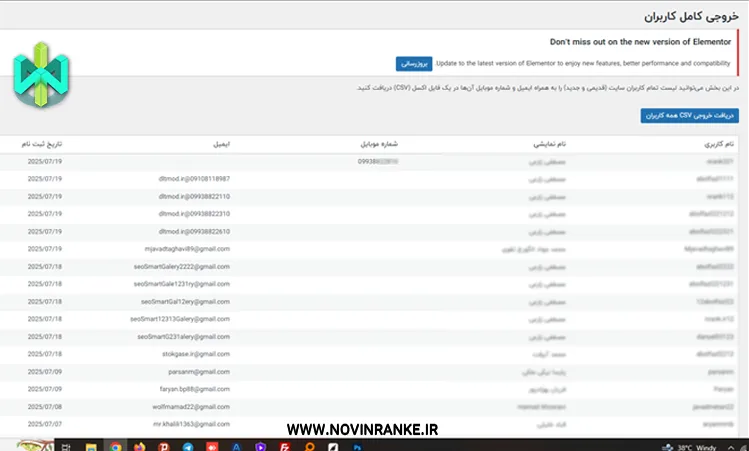This screenshot has width=749, height=451.
Task: Click the email wolfmamad22@gmail.com
Action: [x=191, y=407]
